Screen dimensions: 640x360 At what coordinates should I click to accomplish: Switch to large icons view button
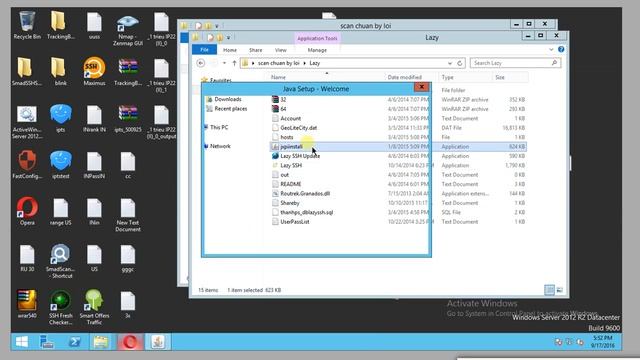[x=560, y=290]
